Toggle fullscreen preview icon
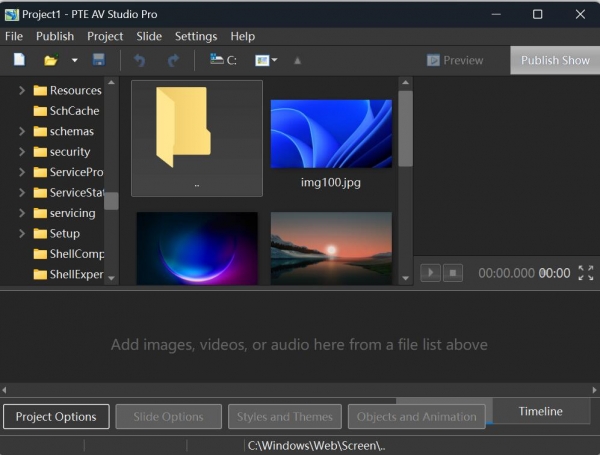 (585, 273)
